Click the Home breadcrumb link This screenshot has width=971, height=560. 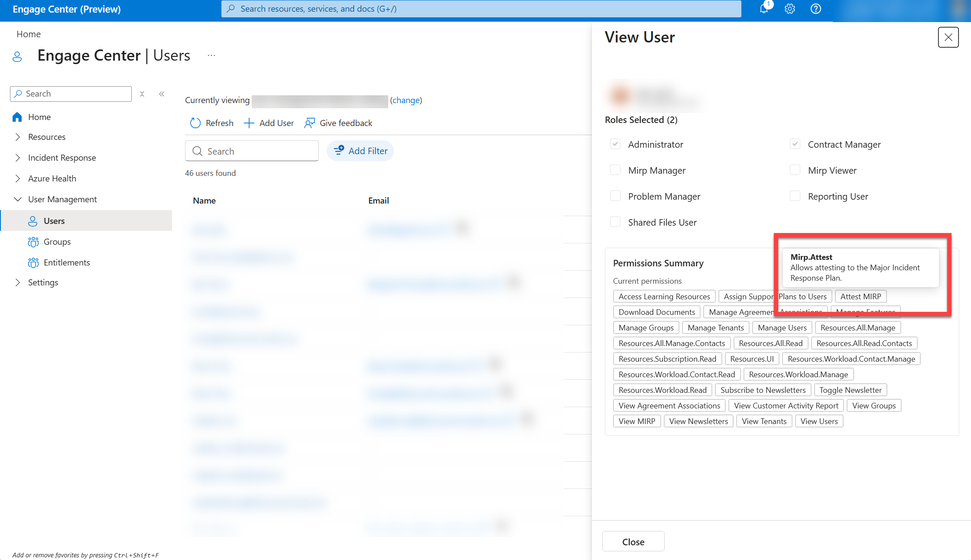(x=29, y=34)
